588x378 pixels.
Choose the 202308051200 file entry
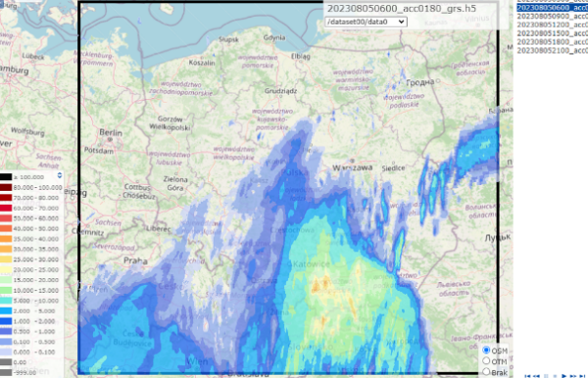point(553,25)
